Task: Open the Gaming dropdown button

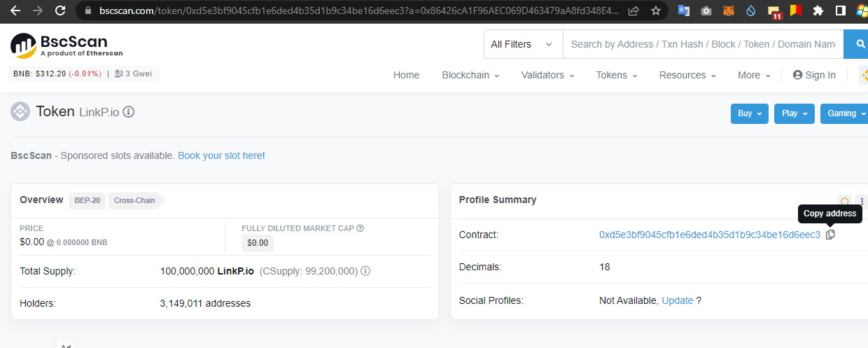Action: click(844, 113)
